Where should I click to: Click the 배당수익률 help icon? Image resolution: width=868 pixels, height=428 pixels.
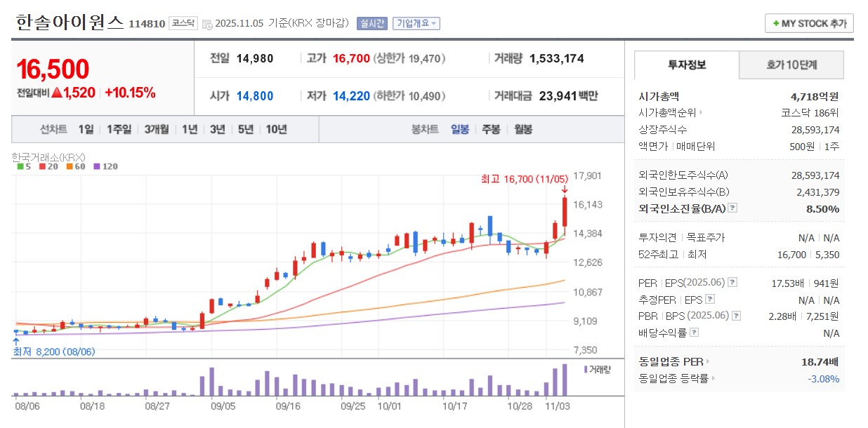click(x=694, y=332)
